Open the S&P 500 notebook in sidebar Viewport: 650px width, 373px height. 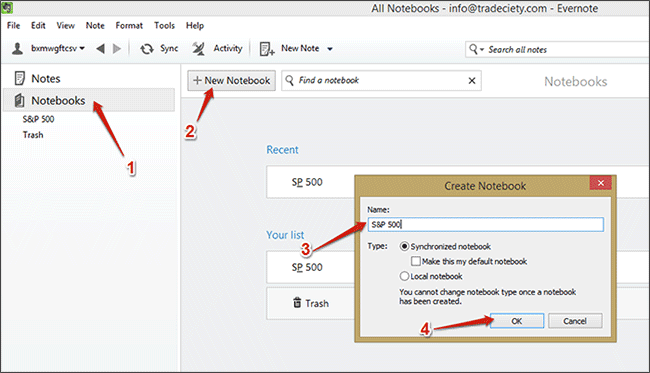[38, 119]
